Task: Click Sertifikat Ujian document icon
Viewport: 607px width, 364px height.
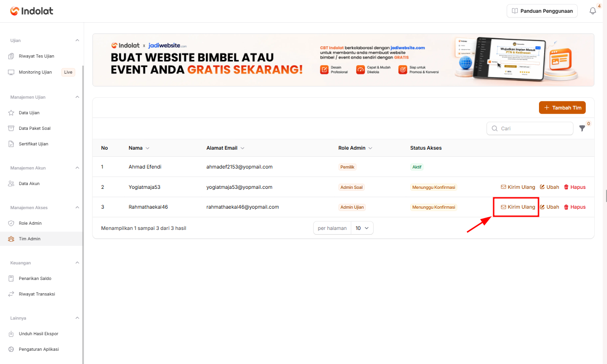Action: click(x=11, y=144)
